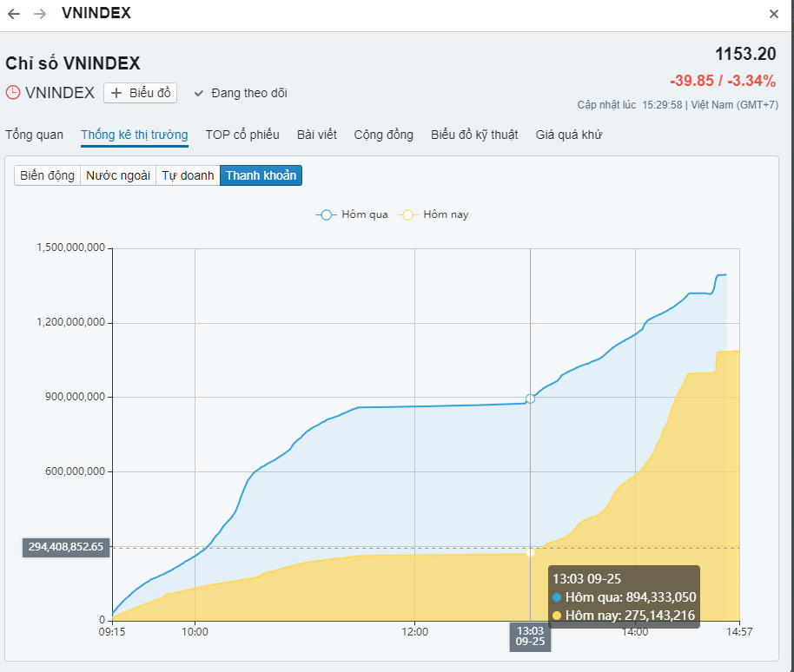Toggle the Hôm qua legend series
Viewport: 794px width, 672px height.
352,214
